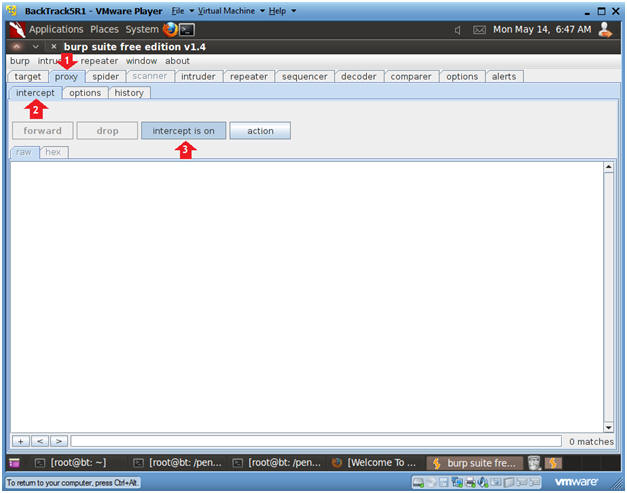
Task: Click the burp workspace icon beside trash
Action: click(x=553, y=463)
